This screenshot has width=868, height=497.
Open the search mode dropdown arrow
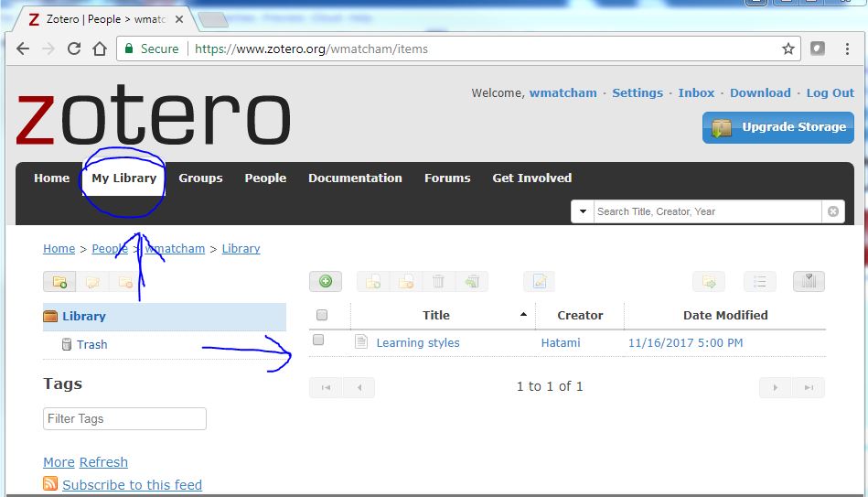(583, 211)
